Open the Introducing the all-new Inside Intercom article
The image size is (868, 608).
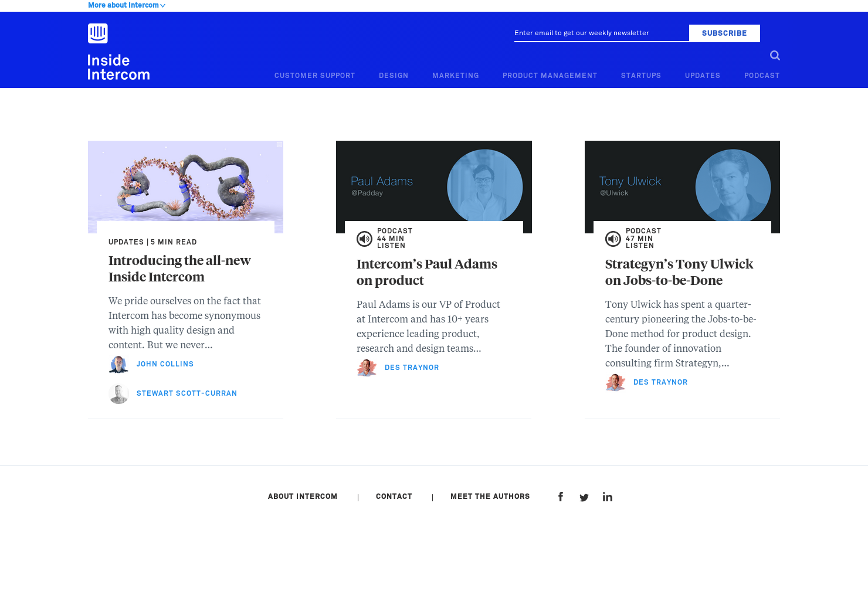point(179,269)
